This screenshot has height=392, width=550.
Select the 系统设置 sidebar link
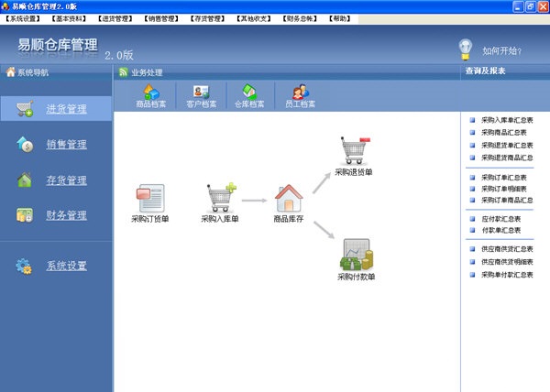66,266
